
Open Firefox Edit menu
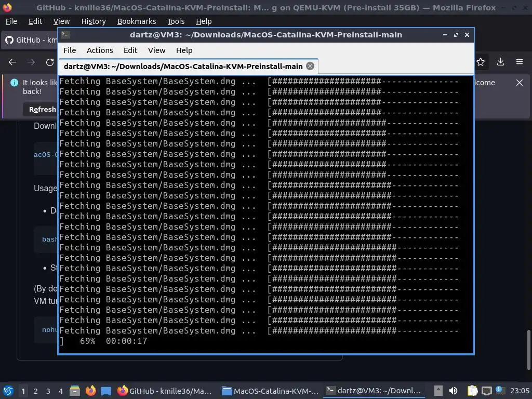coord(35,21)
